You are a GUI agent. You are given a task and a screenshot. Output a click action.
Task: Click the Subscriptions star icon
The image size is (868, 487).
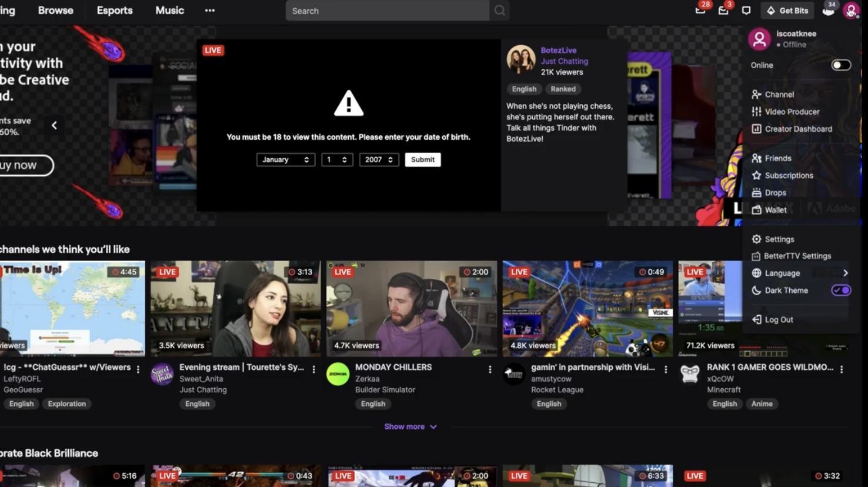pyautogui.click(x=756, y=175)
